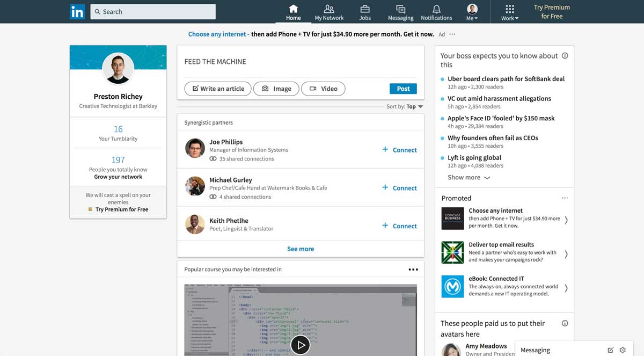Open Preston Richey's profile picture
Viewport: 644px width, 356px height.
tap(118, 69)
